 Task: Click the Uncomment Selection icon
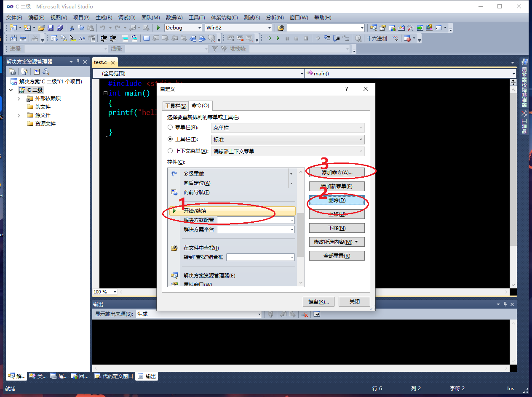[x=134, y=38]
